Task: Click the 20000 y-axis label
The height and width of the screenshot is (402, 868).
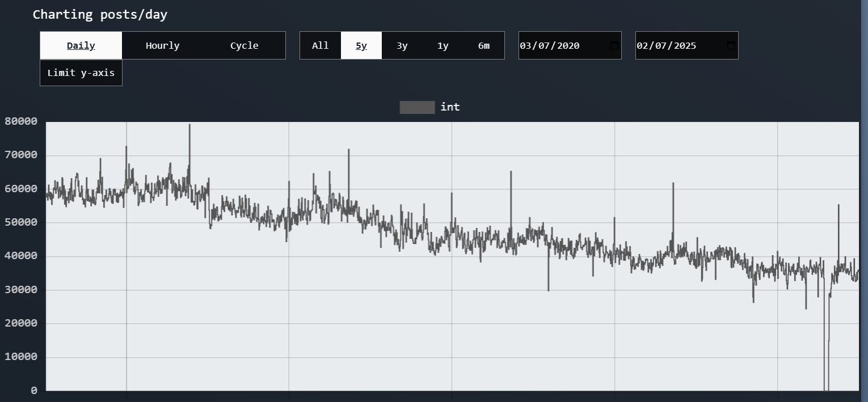Action: 21,323
